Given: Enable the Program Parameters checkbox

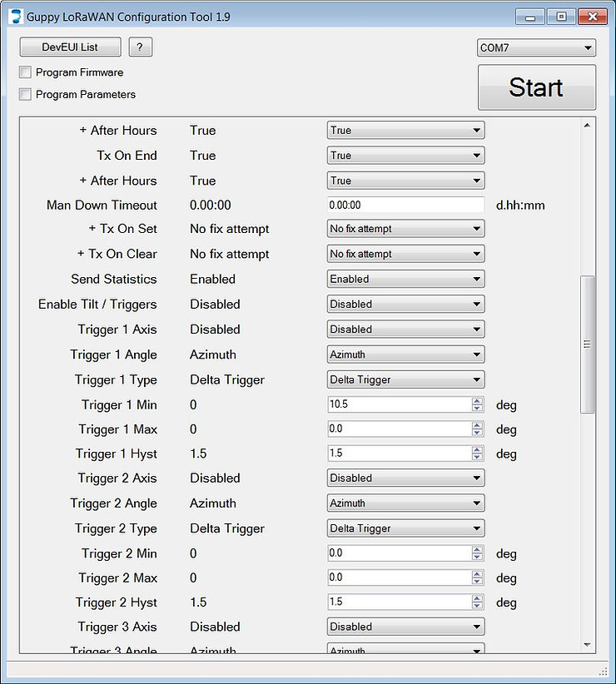Looking at the screenshot, I should click(24, 94).
